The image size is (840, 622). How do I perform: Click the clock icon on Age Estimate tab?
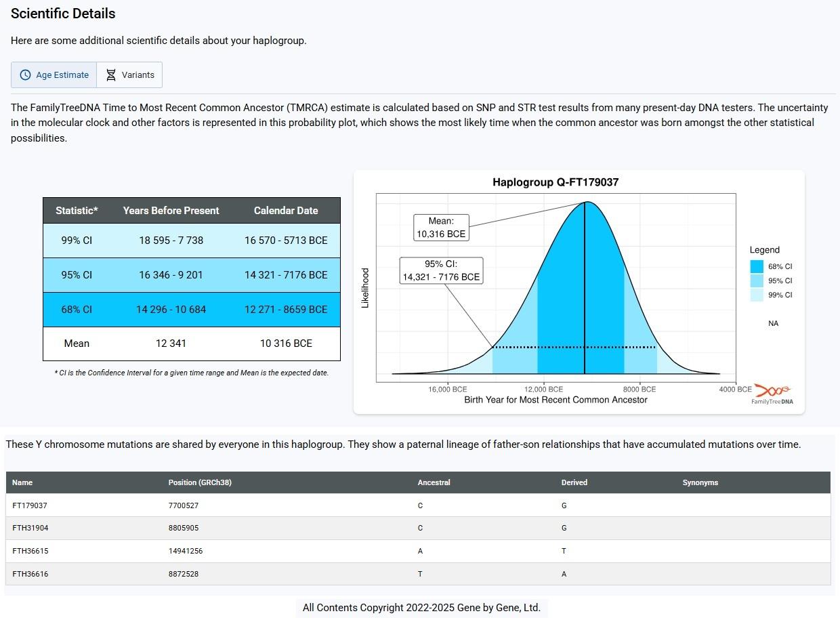click(25, 75)
